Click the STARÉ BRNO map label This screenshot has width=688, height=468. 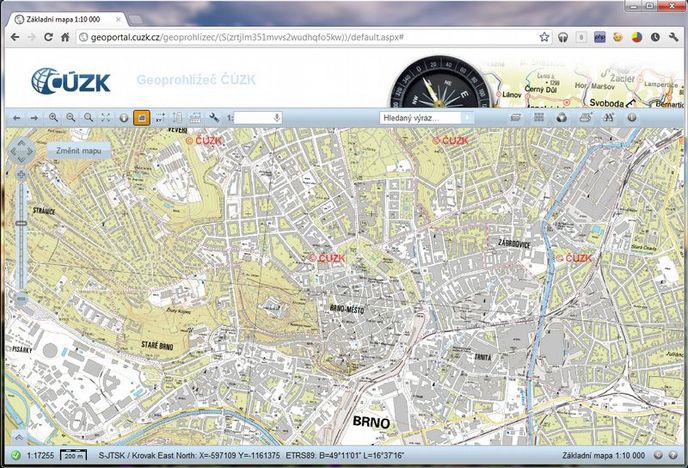pyautogui.click(x=157, y=345)
